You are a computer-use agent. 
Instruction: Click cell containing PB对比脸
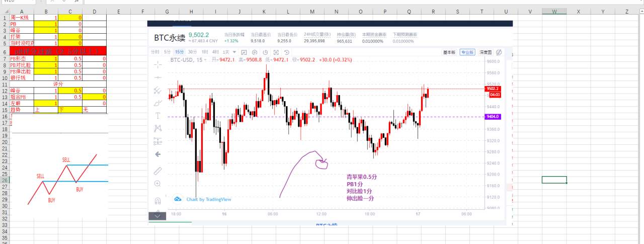pos(21,65)
